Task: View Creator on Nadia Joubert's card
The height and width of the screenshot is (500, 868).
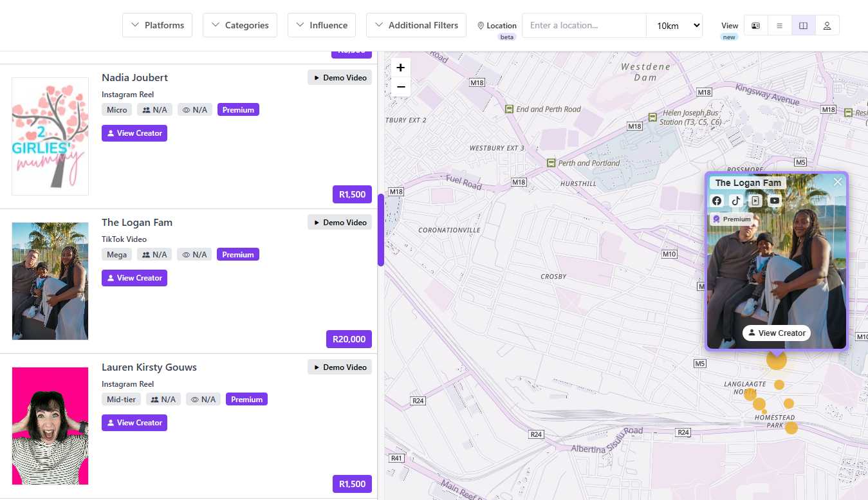Action: (134, 133)
